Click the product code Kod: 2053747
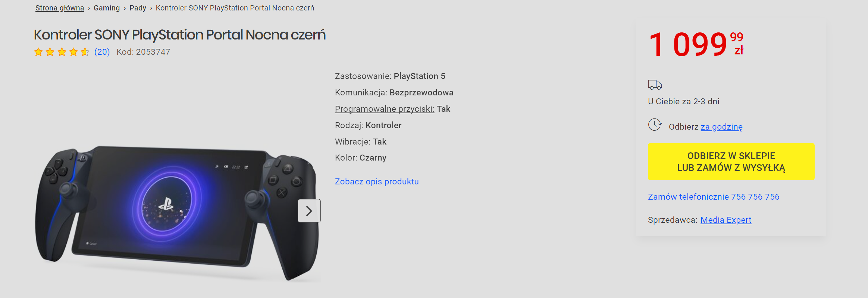 (x=143, y=52)
